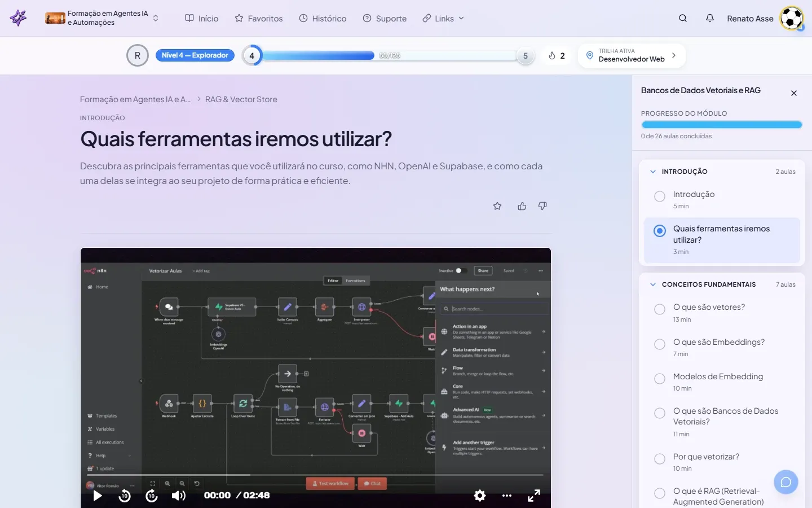Mark Por que vetorizar? circle

point(660,459)
